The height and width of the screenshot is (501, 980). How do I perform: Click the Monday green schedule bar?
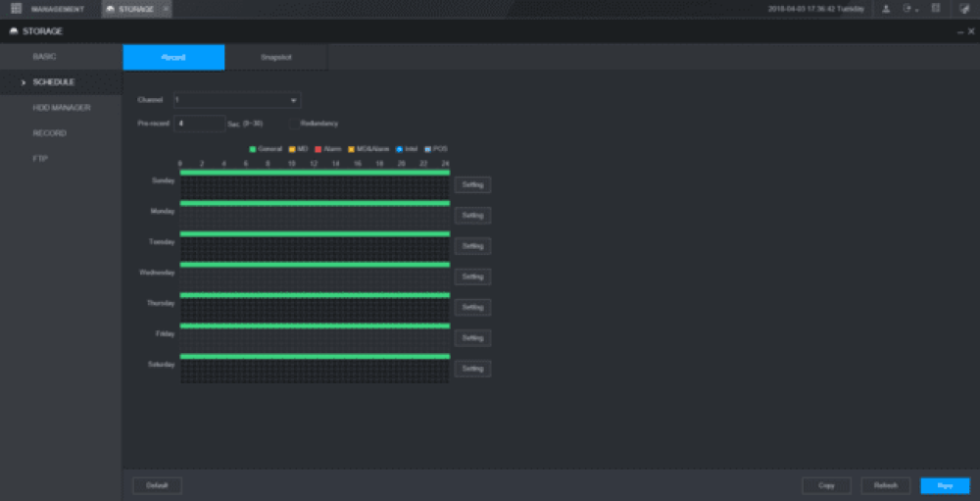point(315,203)
